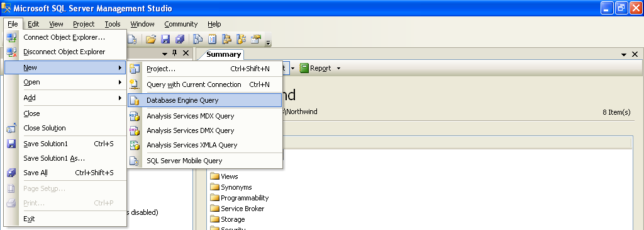The height and width of the screenshot is (230, 644).
Task: Close the Object Explorer panel
Action: click(x=186, y=53)
